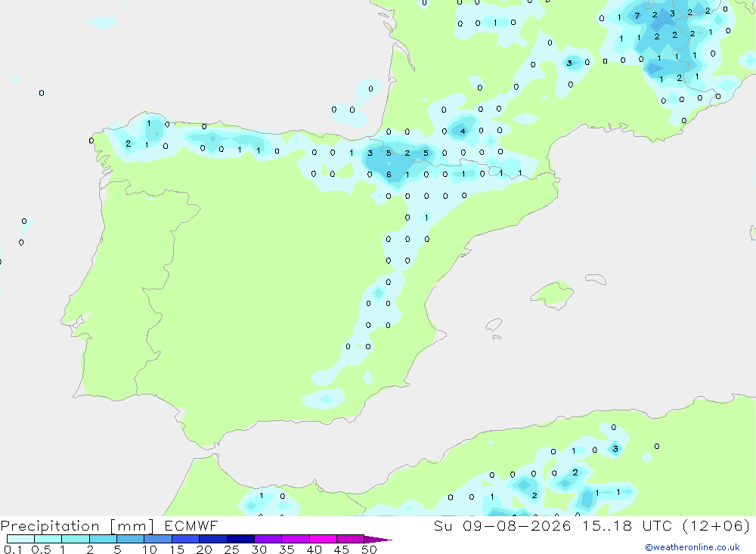756x554 pixels.
Task: Click the 'Precipitation [mm]' title text
Action: (x=78, y=525)
